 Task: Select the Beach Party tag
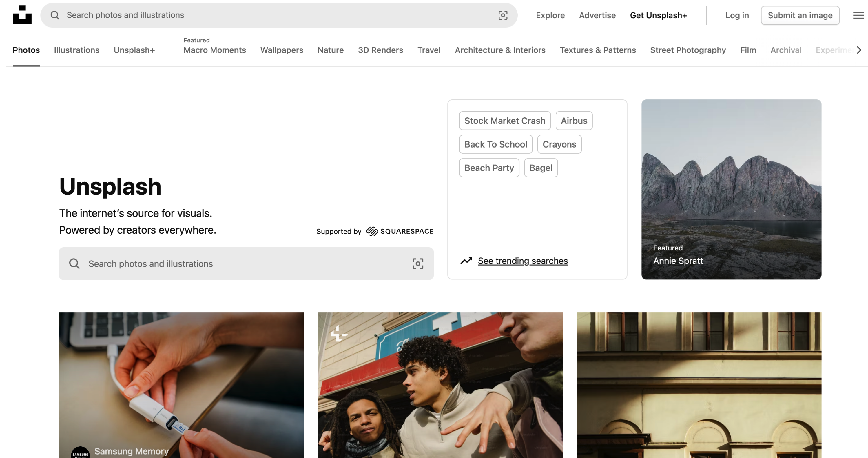(x=489, y=168)
